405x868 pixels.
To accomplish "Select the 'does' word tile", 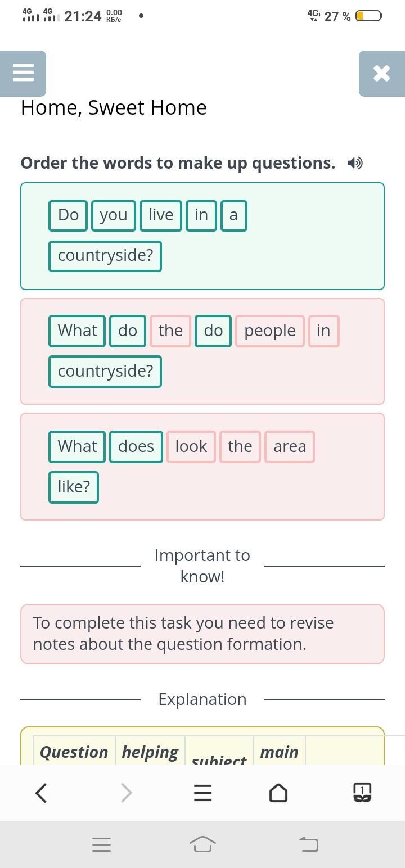I will [136, 447].
